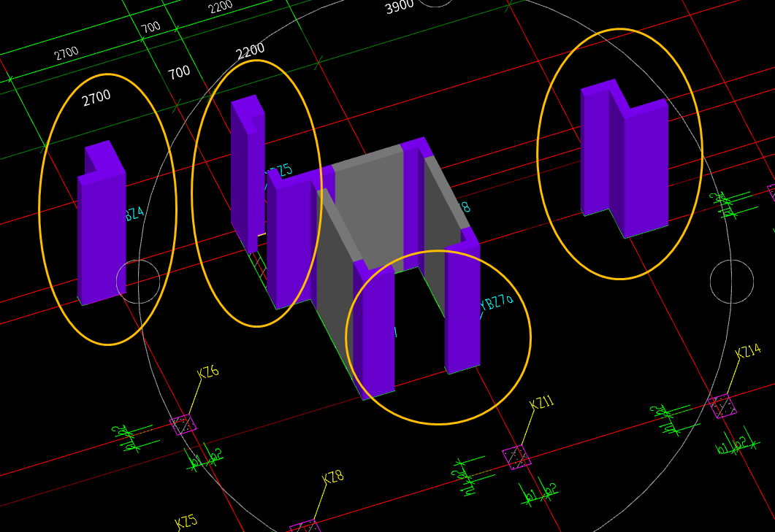Select the KZ8 column label
The height and width of the screenshot is (532, 775).
coord(332,477)
